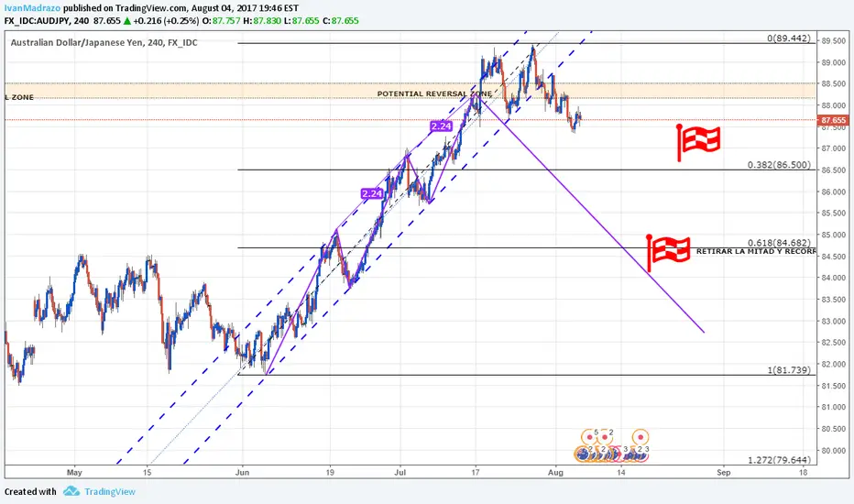Screen dimensions: 854x504
Task: Click the 87.655 current price tag
Action: pos(833,120)
